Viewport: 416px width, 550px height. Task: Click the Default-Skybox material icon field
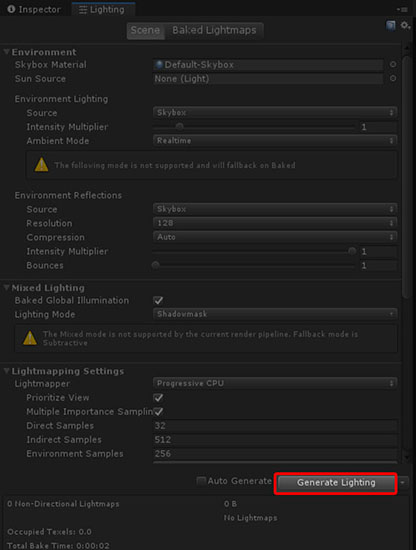pyautogui.click(x=268, y=65)
